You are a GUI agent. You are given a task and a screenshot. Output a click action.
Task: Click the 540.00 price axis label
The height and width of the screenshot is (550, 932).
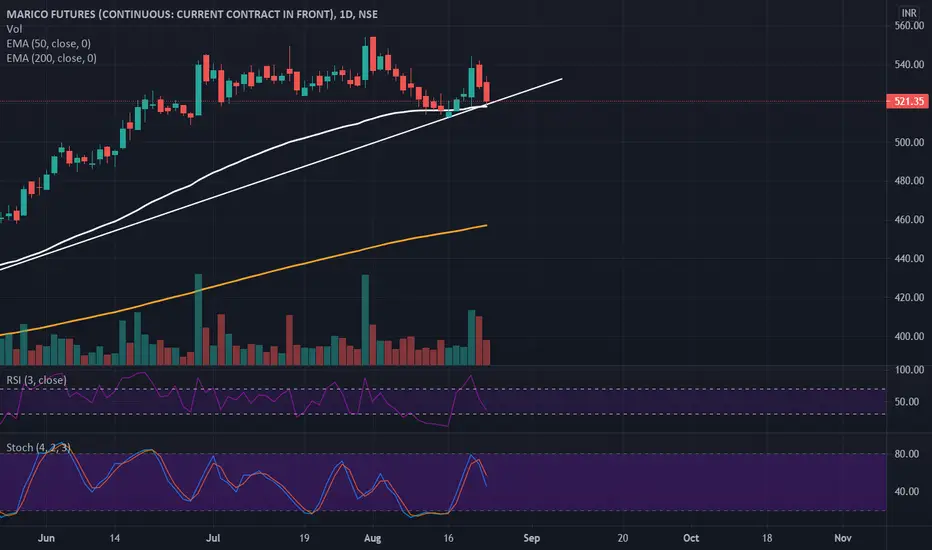pyautogui.click(x=909, y=64)
